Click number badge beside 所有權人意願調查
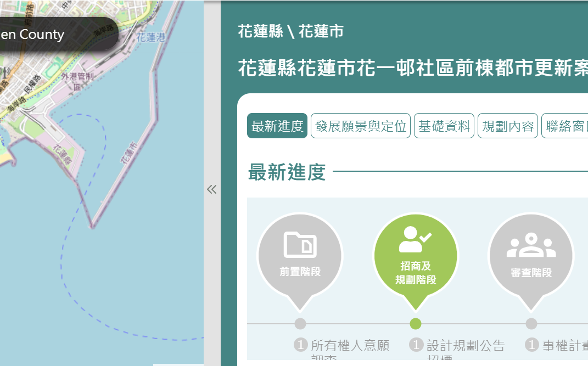 (x=300, y=345)
